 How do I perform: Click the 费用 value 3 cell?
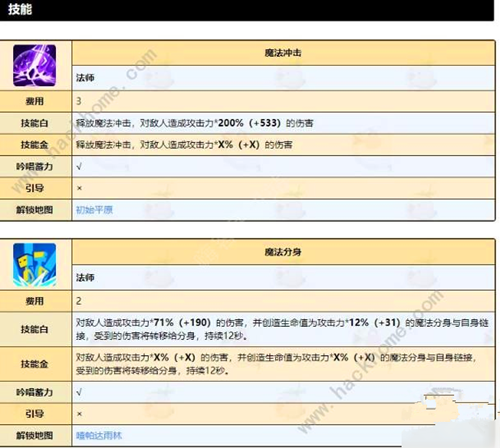283,101
